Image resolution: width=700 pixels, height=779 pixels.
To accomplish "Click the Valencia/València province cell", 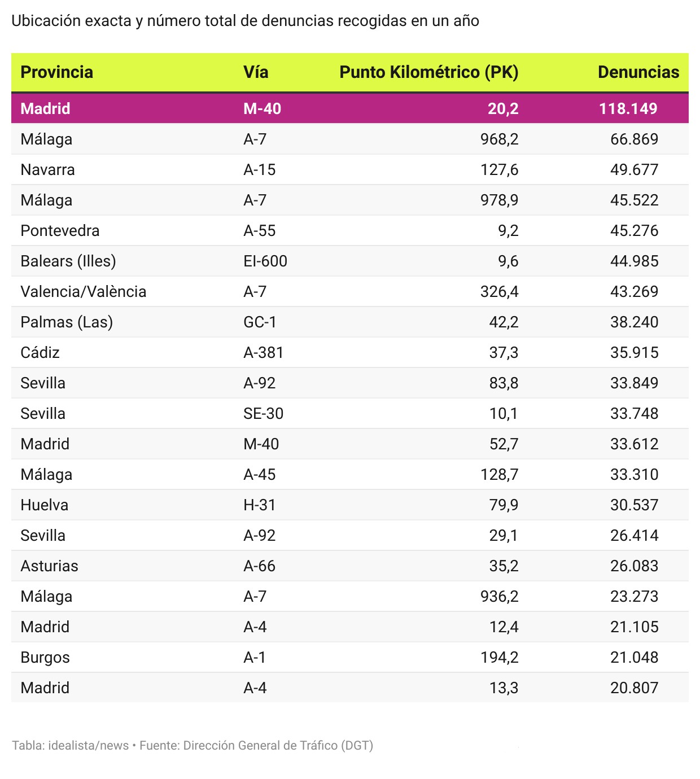I will point(84,291).
